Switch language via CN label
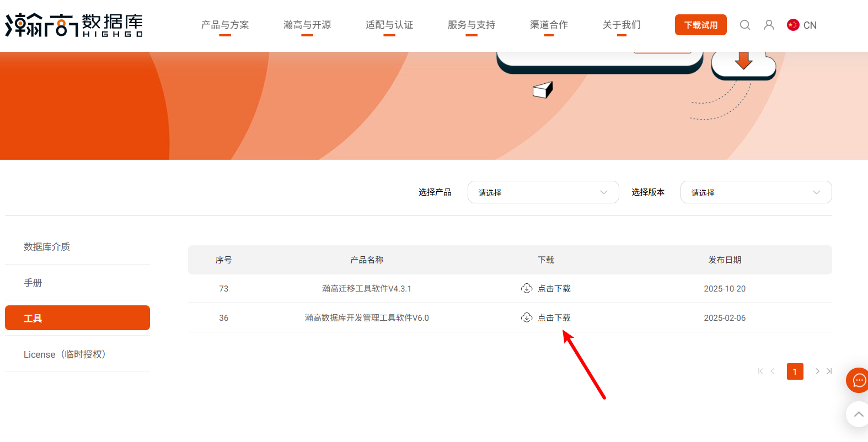This screenshot has width=868, height=442. click(x=810, y=25)
